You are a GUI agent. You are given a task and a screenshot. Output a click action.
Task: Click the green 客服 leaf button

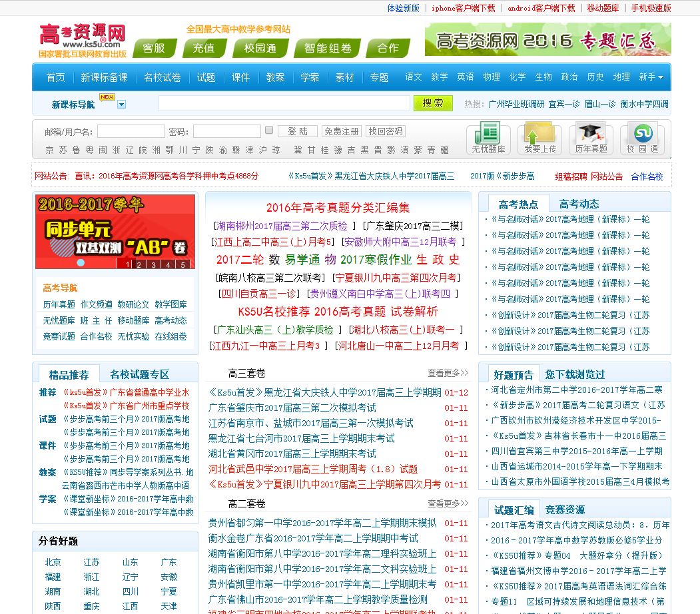click(154, 48)
